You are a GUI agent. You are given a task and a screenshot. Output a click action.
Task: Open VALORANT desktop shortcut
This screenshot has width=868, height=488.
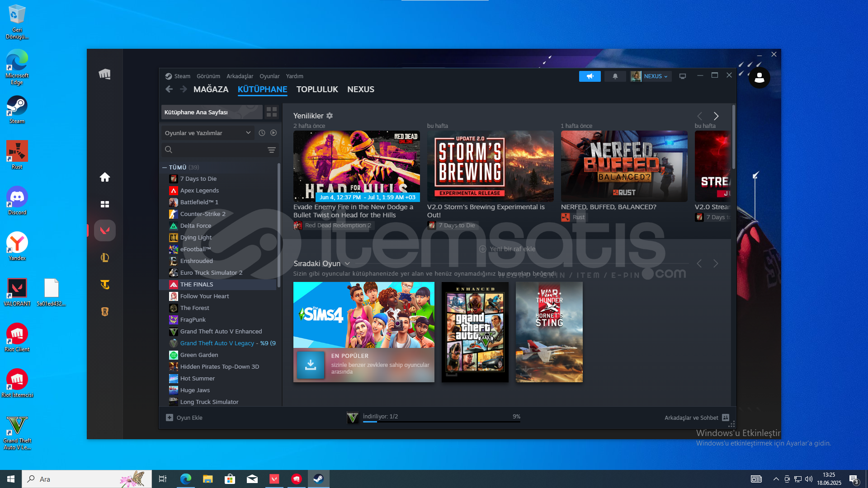point(17,292)
